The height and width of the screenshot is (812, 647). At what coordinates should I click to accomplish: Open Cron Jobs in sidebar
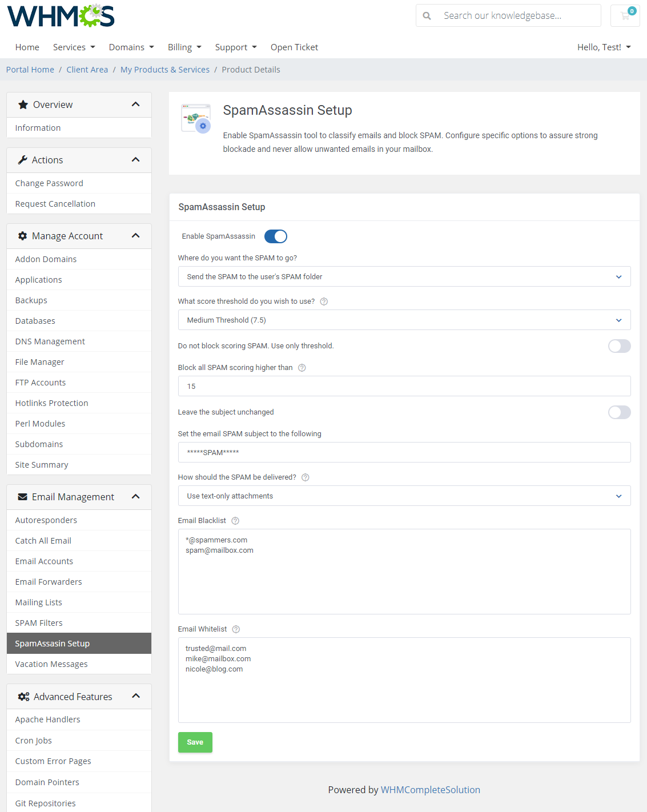point(79,741)
